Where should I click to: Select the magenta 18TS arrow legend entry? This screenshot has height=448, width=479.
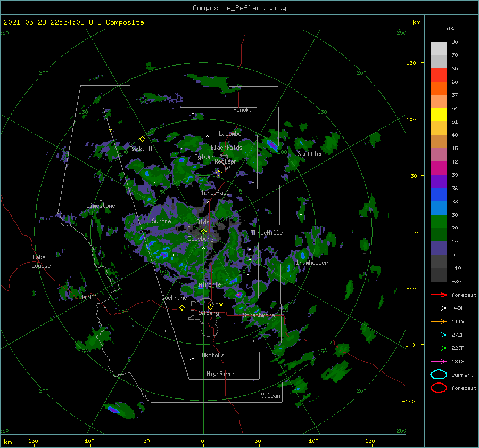pos(439,362)
